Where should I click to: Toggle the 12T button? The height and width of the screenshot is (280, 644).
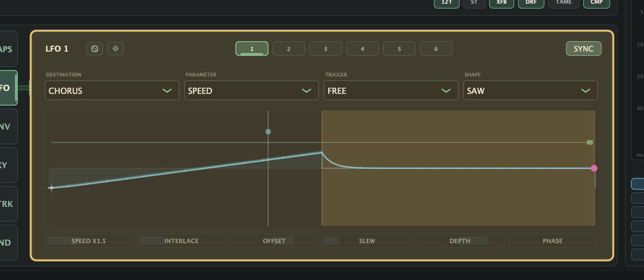(447, 3)
